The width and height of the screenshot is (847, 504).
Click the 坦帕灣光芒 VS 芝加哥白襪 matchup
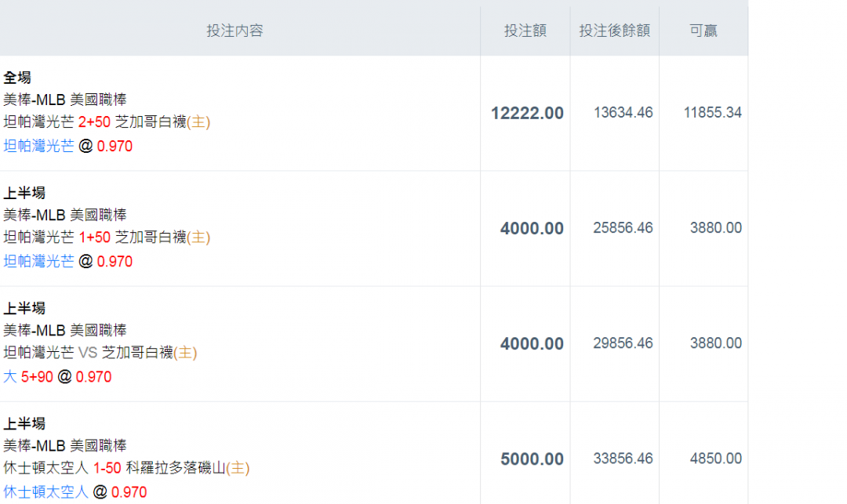tap(100, 353)
